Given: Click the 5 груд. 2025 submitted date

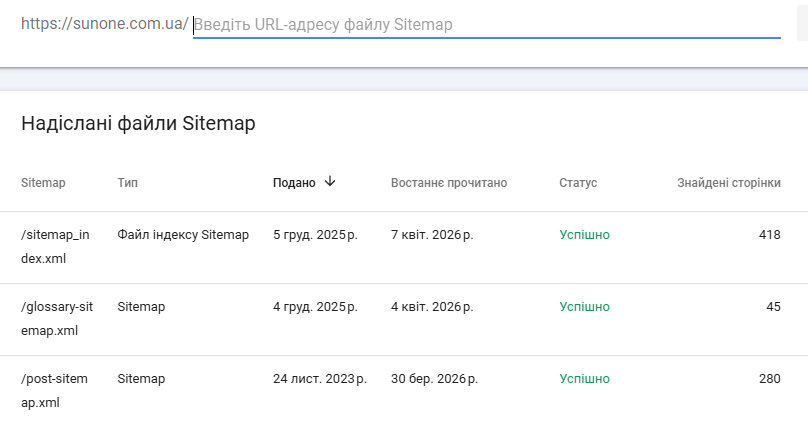Looking at the screenshot, I should 314,235.
